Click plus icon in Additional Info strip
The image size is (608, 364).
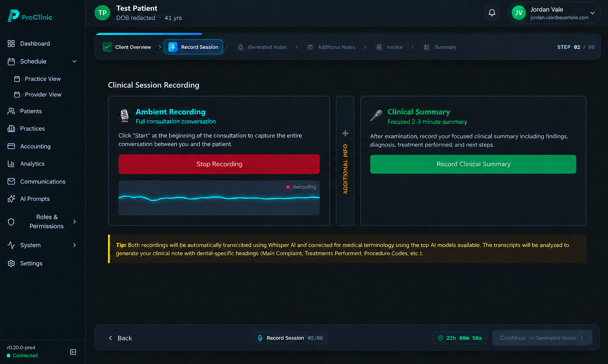click(x=345, y=133)
